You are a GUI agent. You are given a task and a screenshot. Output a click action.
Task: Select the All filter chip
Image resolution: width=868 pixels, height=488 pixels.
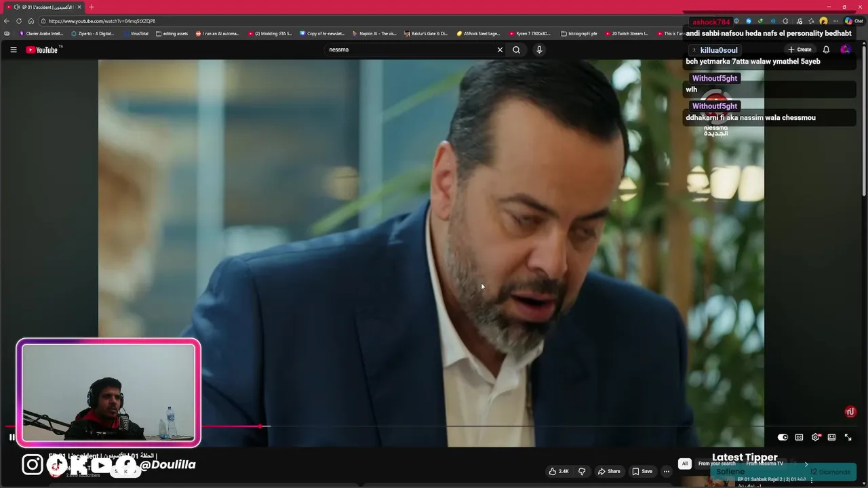tap(685, 464)
